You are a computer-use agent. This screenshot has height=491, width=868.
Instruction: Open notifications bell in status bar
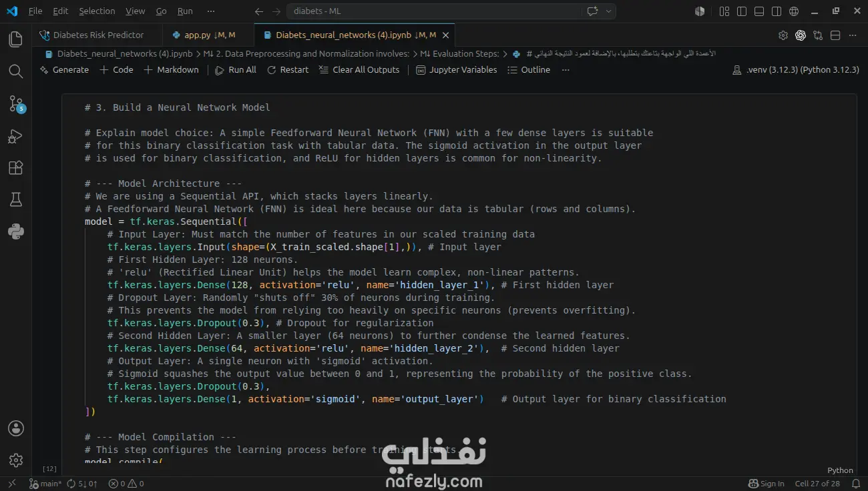(855, 484)
